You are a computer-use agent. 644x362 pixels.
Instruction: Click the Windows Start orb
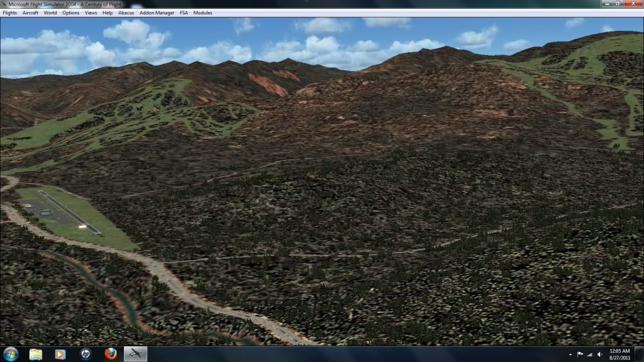(11, 354)
